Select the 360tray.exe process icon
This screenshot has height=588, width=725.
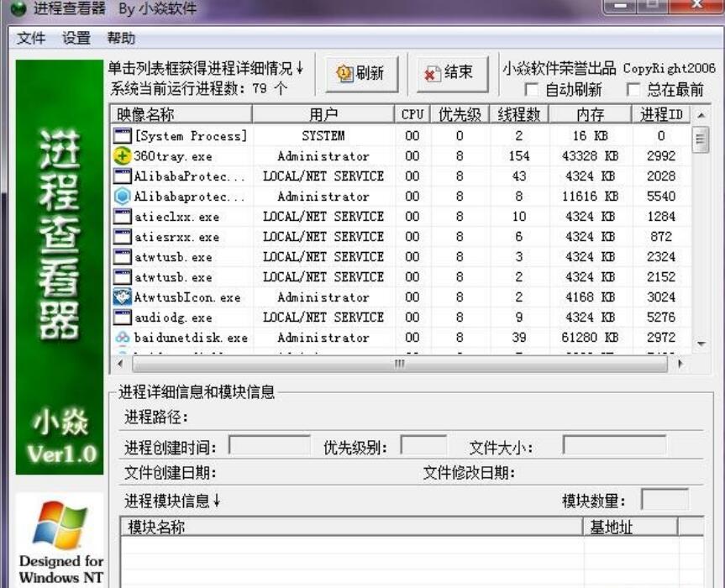click(x=122, y=155)
